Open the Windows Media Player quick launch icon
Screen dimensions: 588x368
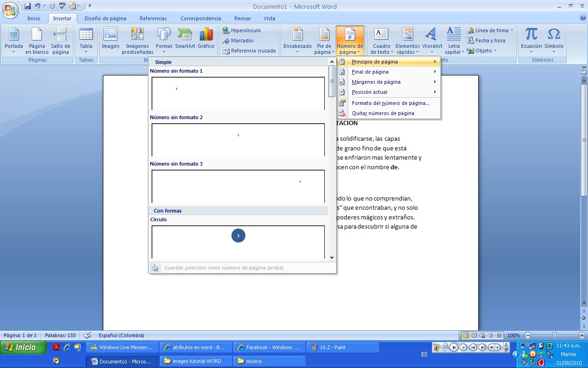coord(57,361)
